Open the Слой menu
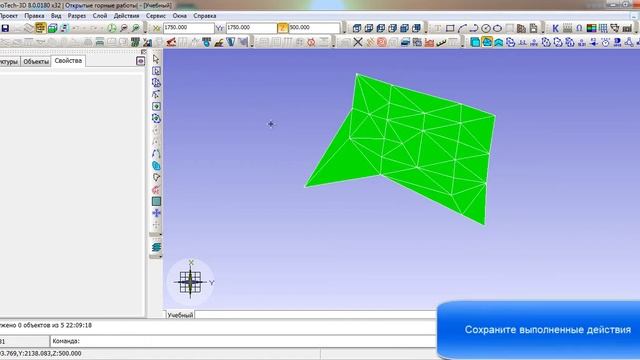This screenshot has height=360, width=640. click(x=100, y=16)
